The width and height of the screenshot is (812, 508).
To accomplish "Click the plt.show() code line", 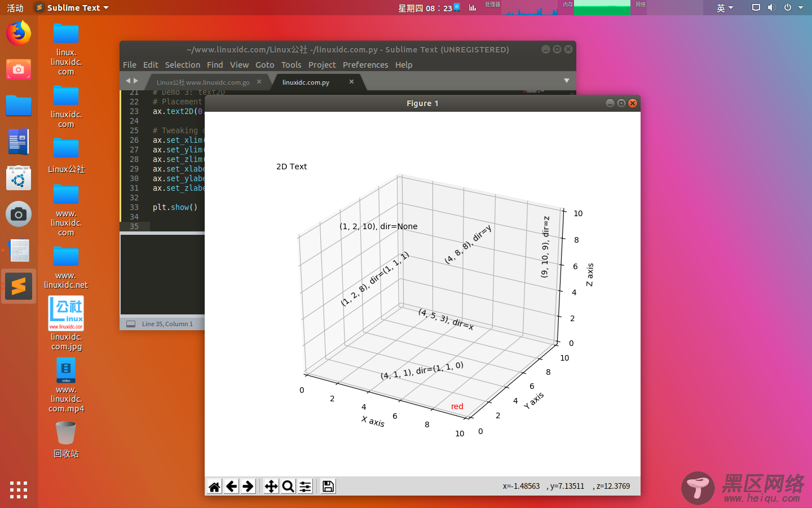I will pyautogui.click(x=175, y=207).
